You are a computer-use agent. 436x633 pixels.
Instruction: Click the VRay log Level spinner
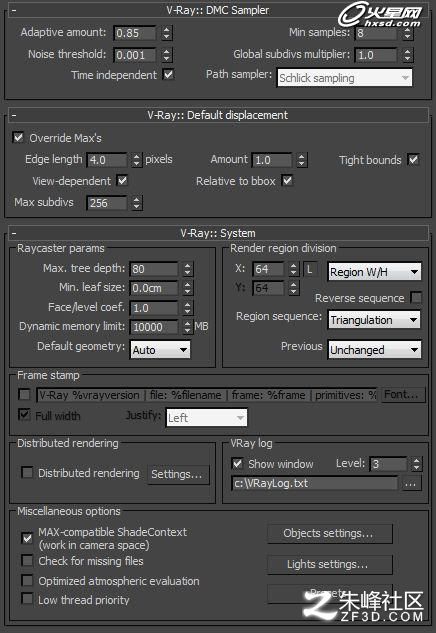click(x=417, y=464)
